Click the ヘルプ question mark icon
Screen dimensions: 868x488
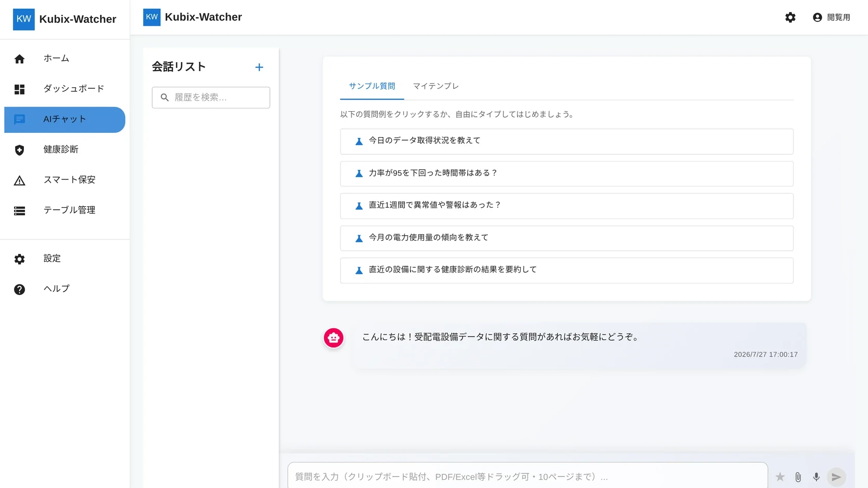click(20, 289)
